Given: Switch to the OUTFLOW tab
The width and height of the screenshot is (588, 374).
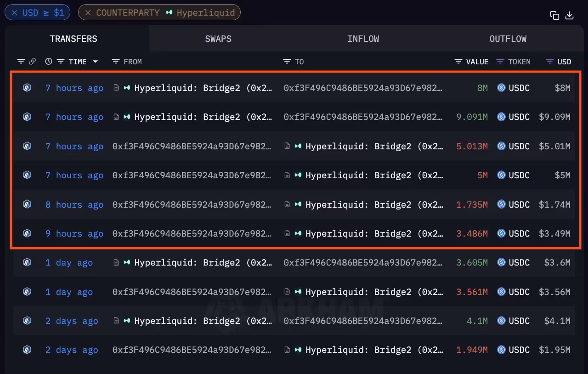Looking at the screenshot, I should pyautogui.click(x=508, y=39).
